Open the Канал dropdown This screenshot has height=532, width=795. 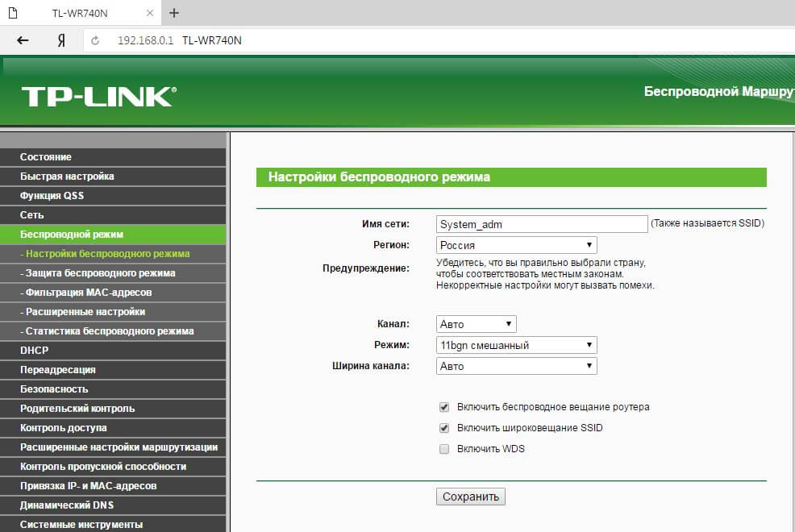click(x=476, y=324)
